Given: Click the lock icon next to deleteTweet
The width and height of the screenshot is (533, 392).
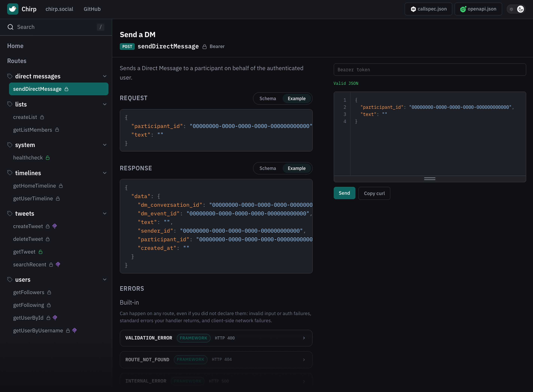Looking at the screenshot, I should pos(48,239).
